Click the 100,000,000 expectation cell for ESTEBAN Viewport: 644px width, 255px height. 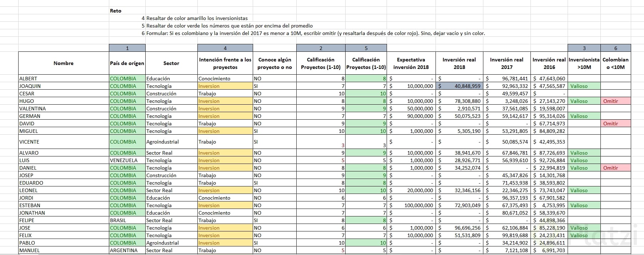tap(418, 205)
